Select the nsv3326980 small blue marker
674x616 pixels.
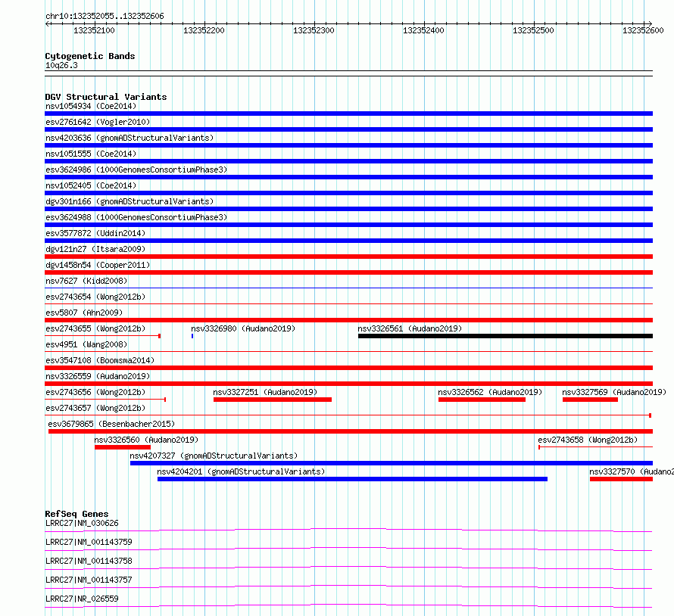coord(192,336)
